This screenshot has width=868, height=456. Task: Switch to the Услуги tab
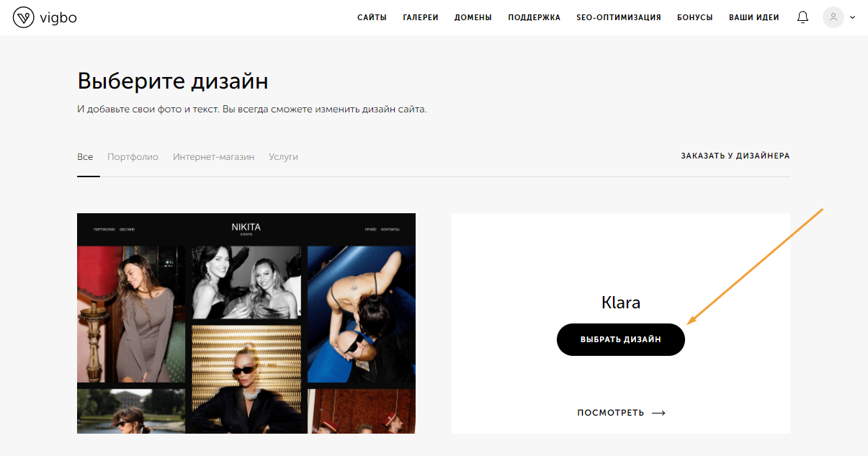pos(283,156)
